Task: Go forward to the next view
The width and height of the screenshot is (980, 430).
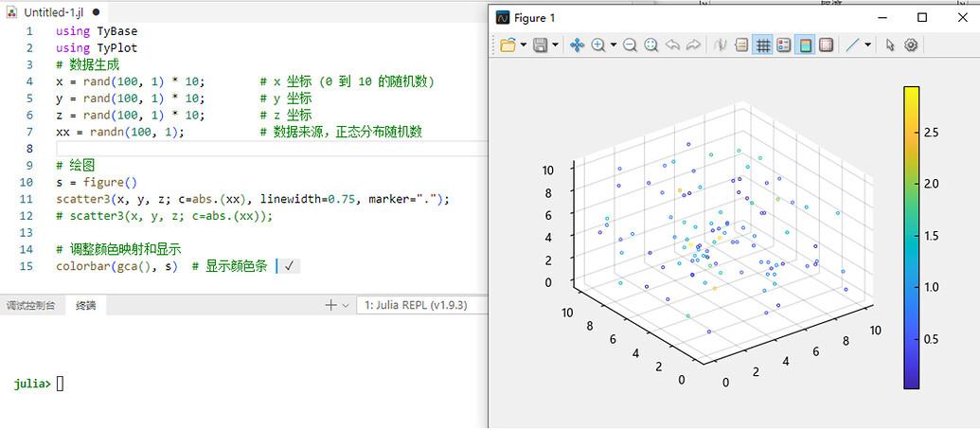Action: coord(694,45)
